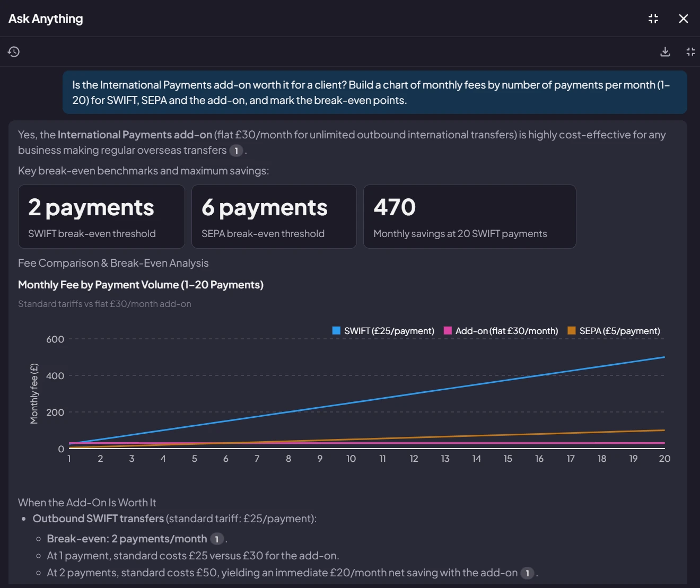Open the chat history clock icon
This screenshot has height=588, width=700.
(14, 51)
